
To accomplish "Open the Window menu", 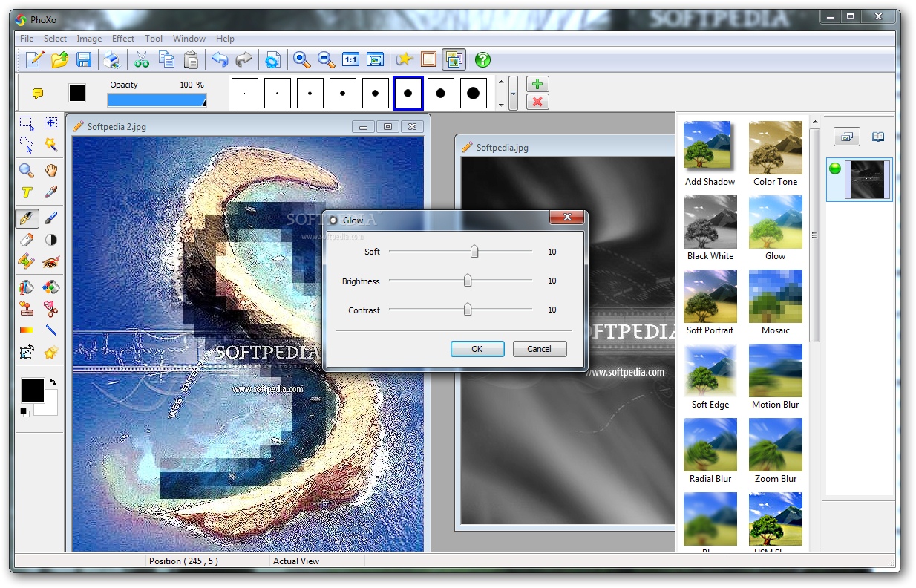I will 189,39.
